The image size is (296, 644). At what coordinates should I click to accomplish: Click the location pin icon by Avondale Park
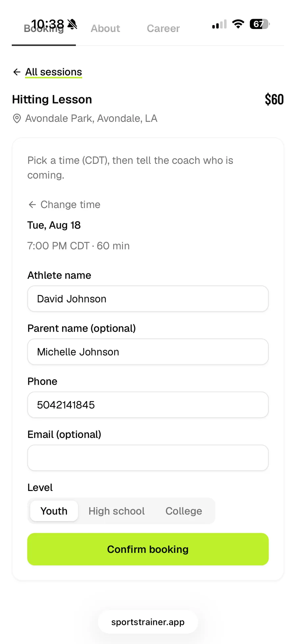[x=17, y=118]
